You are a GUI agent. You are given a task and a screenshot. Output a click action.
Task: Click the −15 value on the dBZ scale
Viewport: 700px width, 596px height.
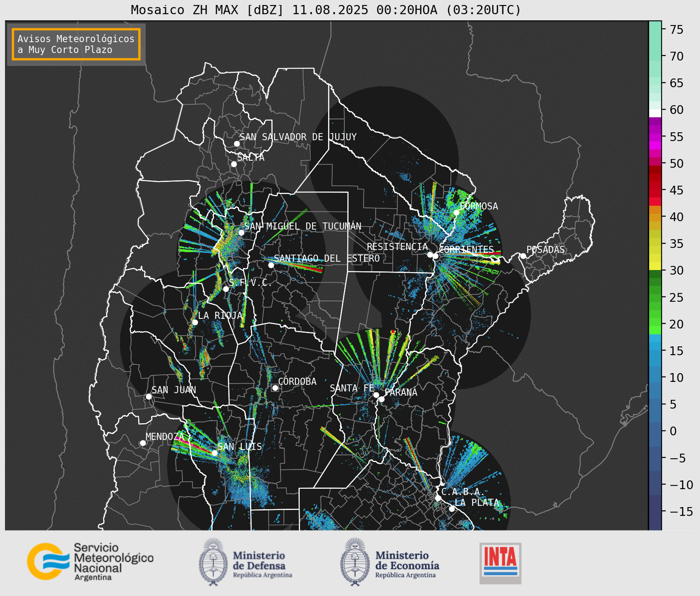[681, 511]
